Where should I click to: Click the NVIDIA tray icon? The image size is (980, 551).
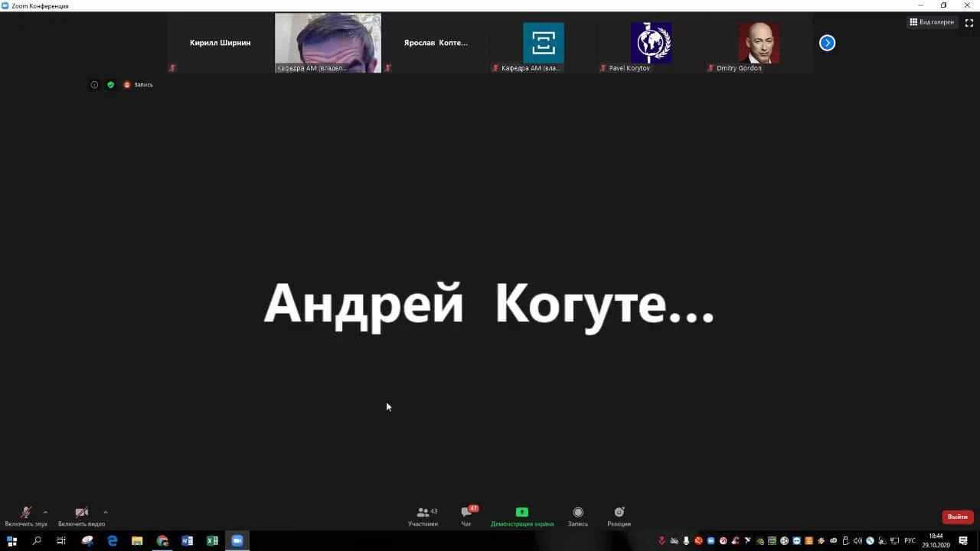760,541
